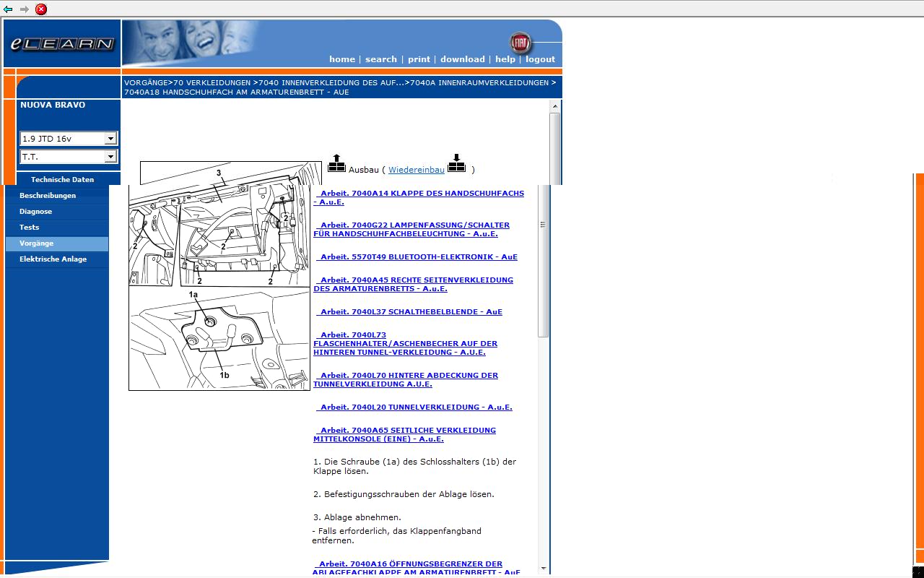Click the browser back arrow icon
Screen dimensions: 924x578
click(8, 9)
